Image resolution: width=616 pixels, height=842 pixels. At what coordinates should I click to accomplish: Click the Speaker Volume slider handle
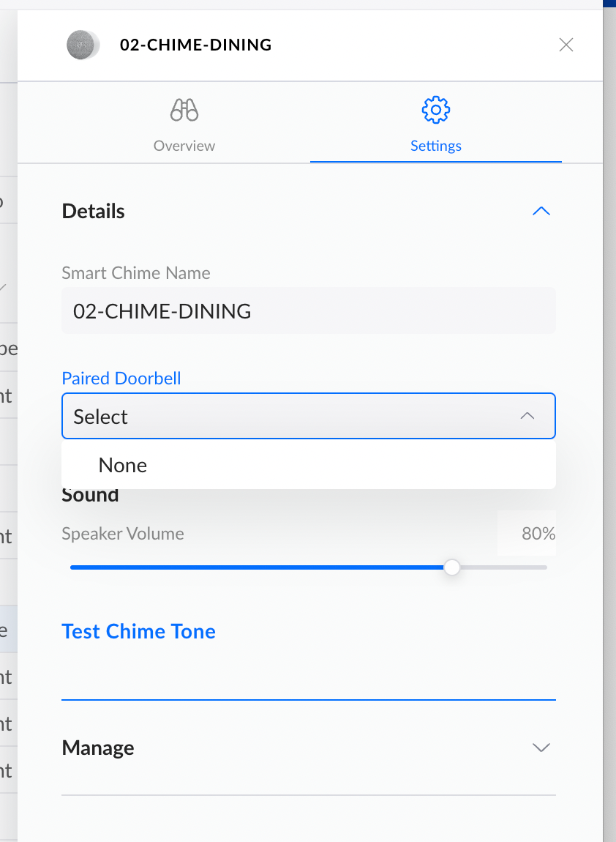[452, 567]
